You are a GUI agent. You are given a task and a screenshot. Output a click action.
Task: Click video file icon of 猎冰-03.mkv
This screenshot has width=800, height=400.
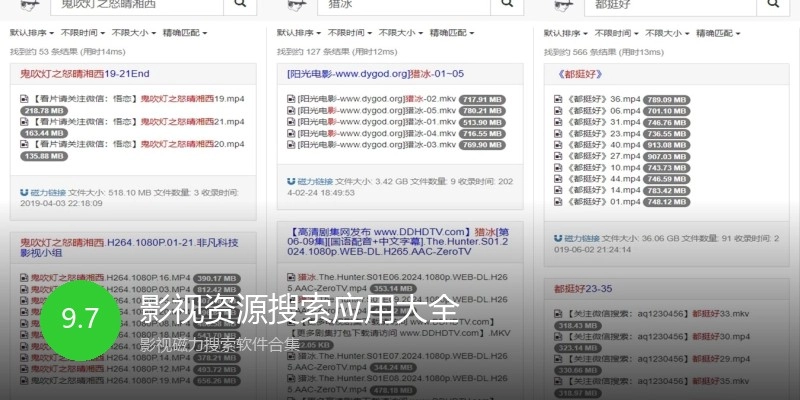pos(291,145)
